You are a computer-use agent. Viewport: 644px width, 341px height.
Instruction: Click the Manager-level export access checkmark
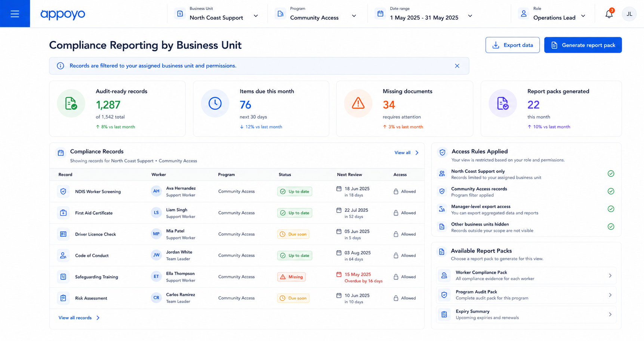point(611,209)
